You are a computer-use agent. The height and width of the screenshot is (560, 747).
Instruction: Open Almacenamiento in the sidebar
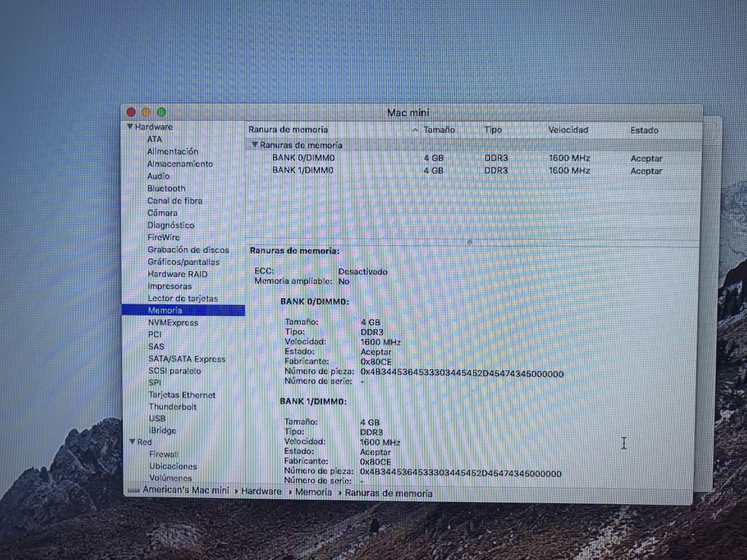(x=180, y=164)
